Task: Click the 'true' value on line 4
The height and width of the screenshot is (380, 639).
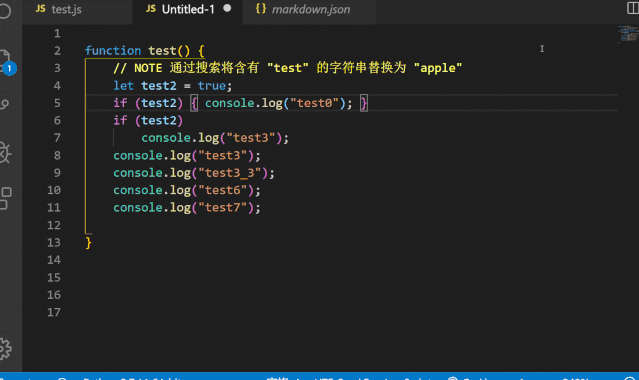Action: [212, 86]
